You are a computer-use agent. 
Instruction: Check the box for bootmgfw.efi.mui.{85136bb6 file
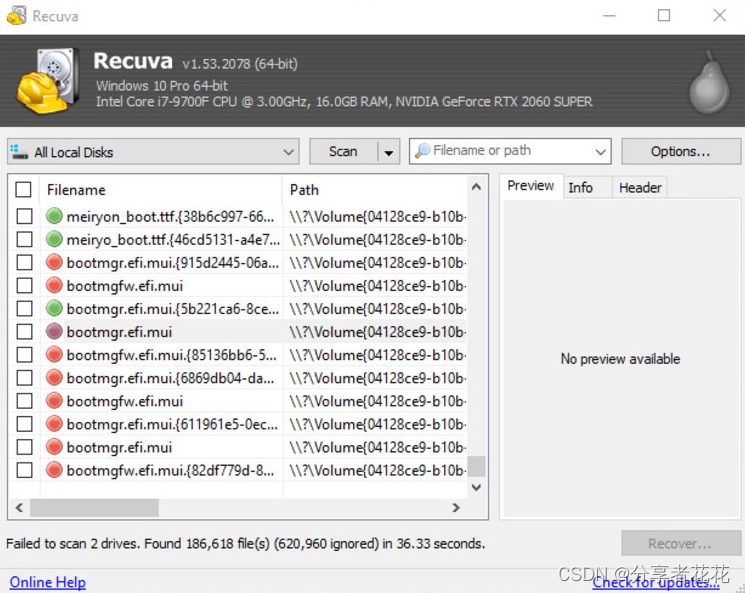tap(24, 354)
